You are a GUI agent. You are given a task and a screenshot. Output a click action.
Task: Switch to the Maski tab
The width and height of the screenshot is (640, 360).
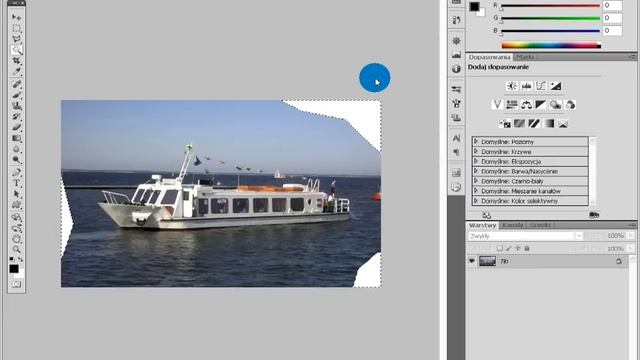[525, 57]
